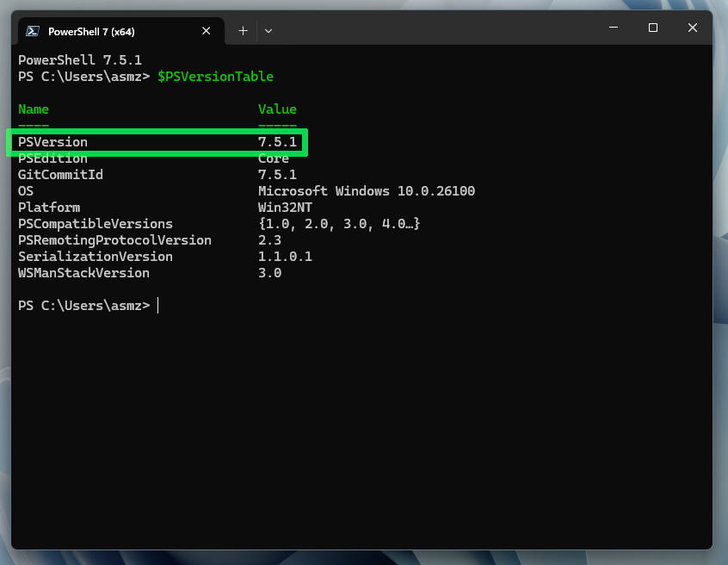Close the Windows Terminal window
Image resolution: width=728 pixels, height=565 pixels.
click(x=693, y=28)
